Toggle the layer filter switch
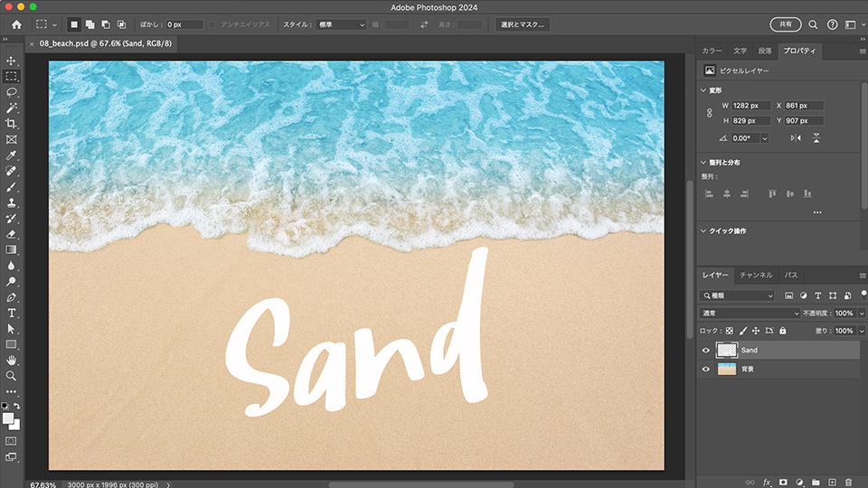This screenshot has height=488, width=868. point(863,295)
